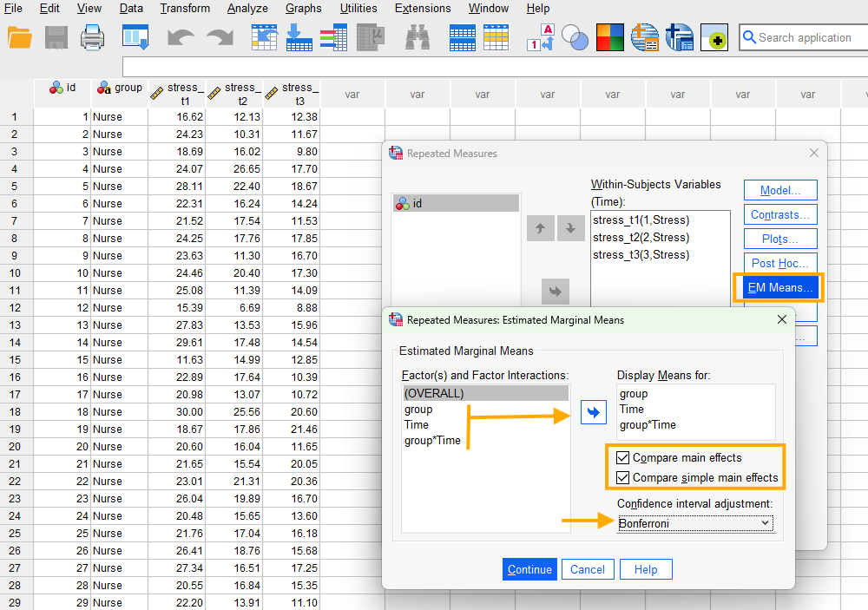Open the Variables info toolbar icon

333,37
